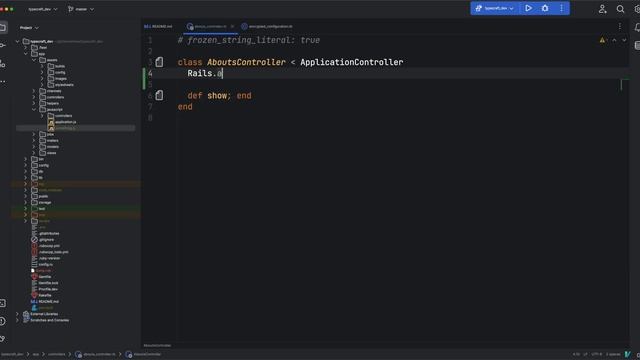Open more run actions menu
640x360 pixels.
tap(561, 8)
